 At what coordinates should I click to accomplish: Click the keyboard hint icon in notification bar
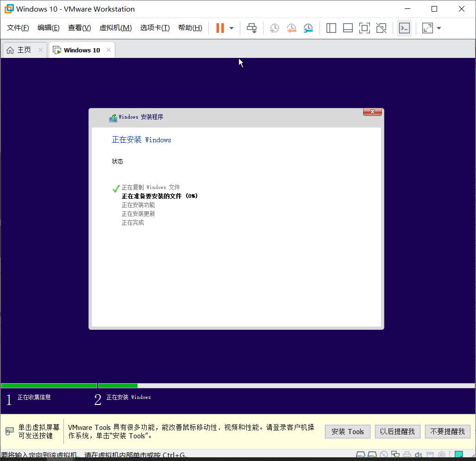pos(10,431)
